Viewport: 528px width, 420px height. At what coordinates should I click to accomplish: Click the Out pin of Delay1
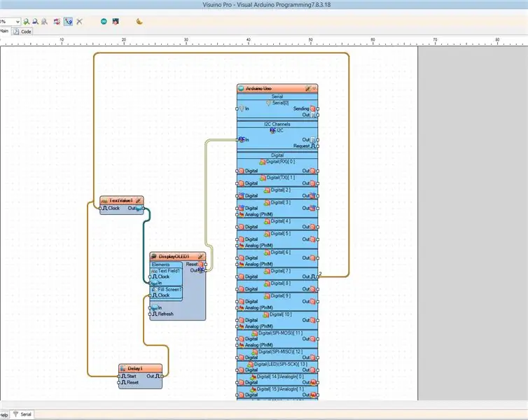point(162,377)
